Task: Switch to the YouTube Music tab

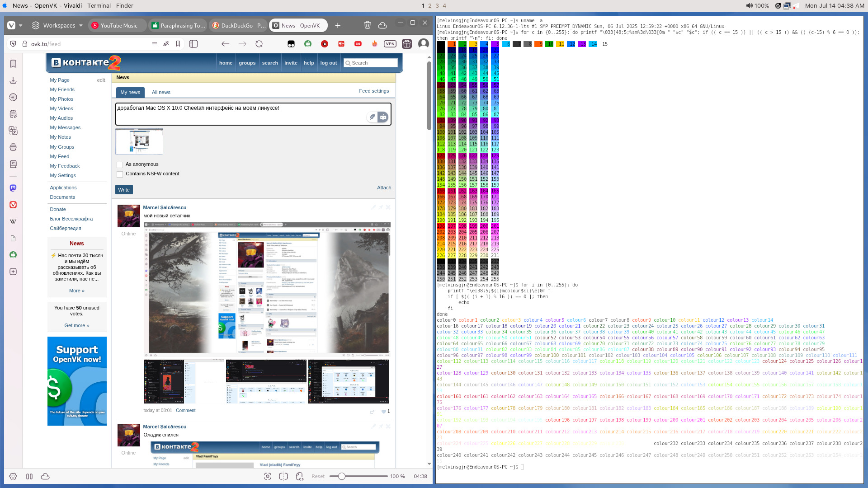Action: [x=118, y=26]
